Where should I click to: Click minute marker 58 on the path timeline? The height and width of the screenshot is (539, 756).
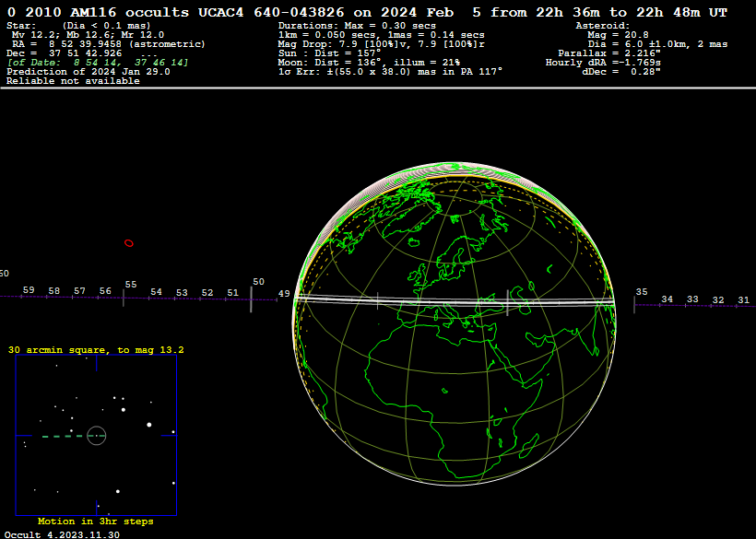(x=54, y=291)
